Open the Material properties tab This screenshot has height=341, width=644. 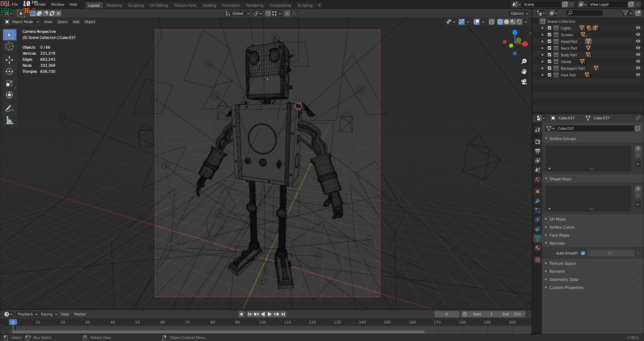(x=538, y=248)
